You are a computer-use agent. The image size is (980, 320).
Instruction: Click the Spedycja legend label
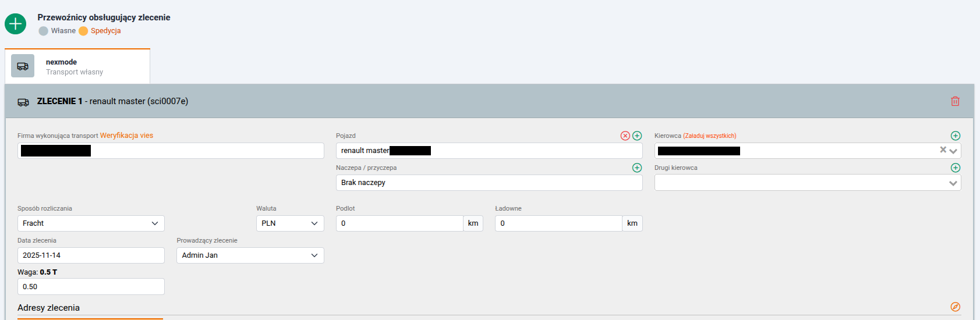click(x=105, y=31)
